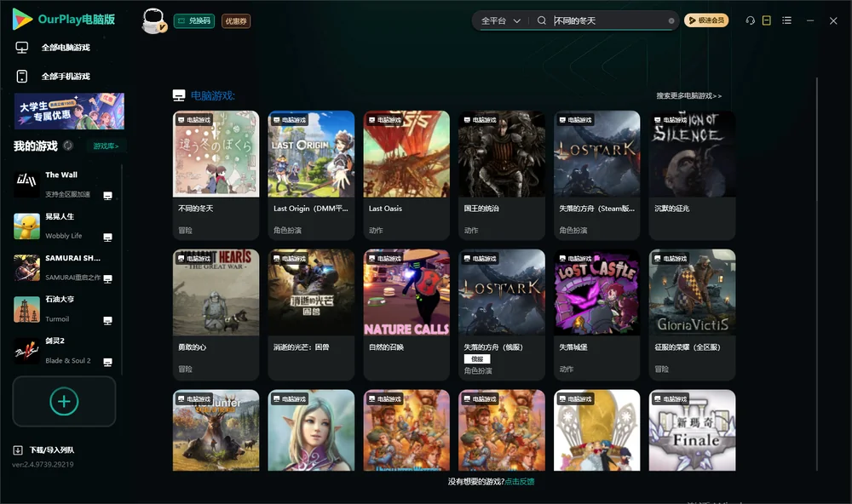Click the 点击反馈 feedback link
Image resolution: width=852 pixels, height=504 pixels.
(520, 481)
